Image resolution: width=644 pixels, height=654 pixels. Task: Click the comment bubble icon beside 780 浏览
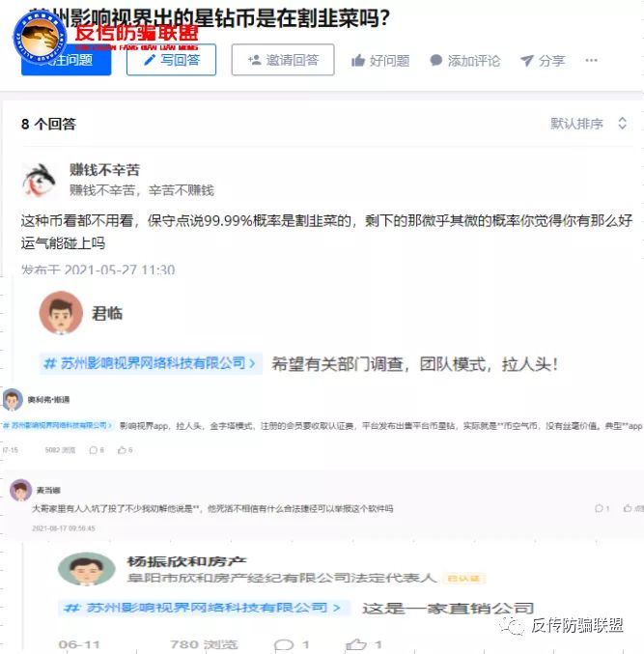coord(284,645)
